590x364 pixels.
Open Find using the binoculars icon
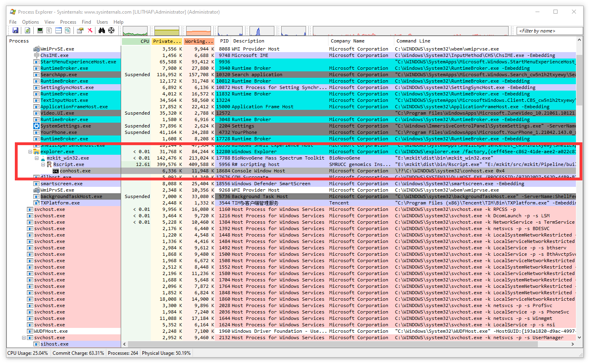(102, 30)
